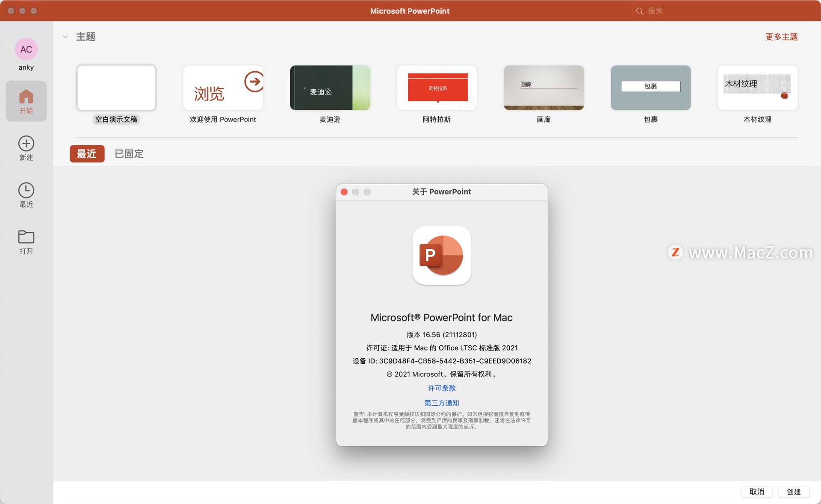Choose the 麦迪逊 theme thumbnail
The height and width of the screenshot is (504, 821).
point(330,88)
